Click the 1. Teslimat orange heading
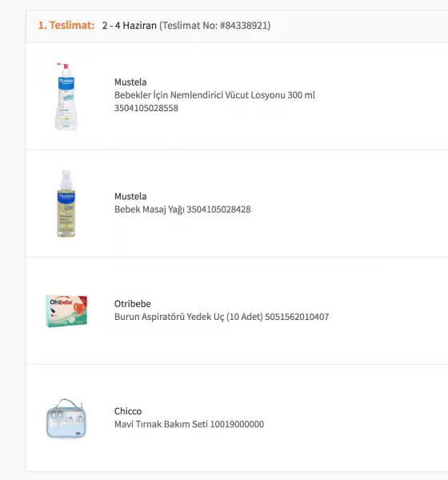The height and width of the screenshot is (480, 448). 66,25
